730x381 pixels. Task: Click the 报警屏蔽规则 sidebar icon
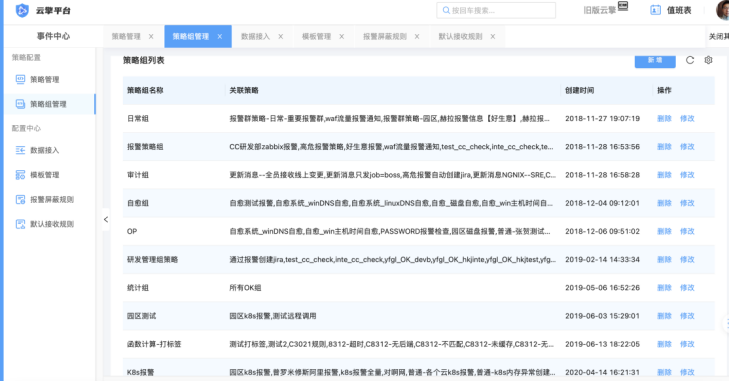(x=20, y=199)
